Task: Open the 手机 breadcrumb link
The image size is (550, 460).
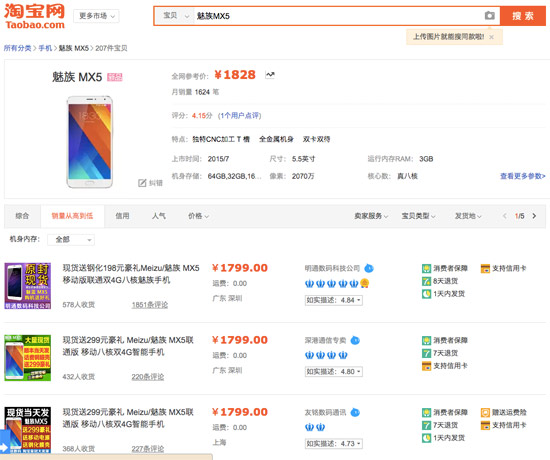Action: 45,48
